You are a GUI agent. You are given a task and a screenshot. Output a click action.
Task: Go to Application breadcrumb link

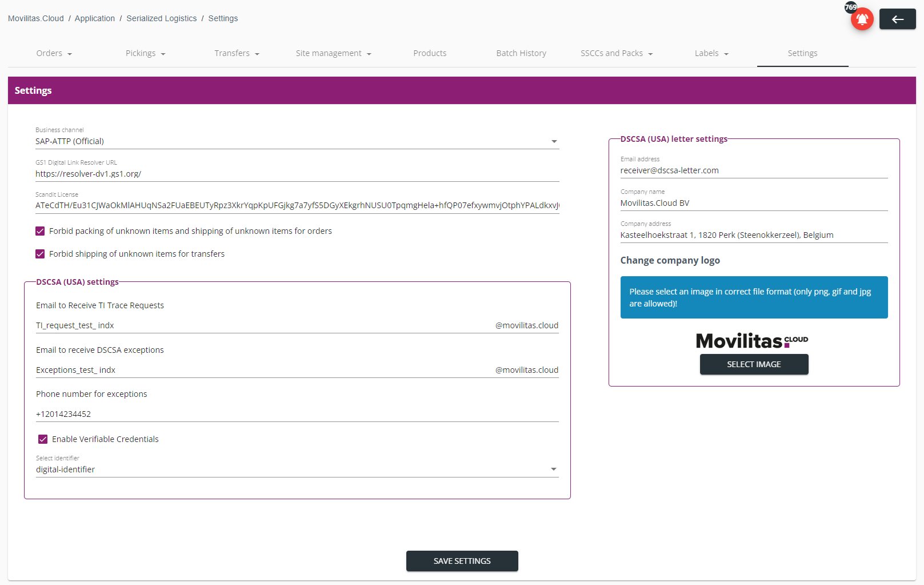(x=95, y=18)
